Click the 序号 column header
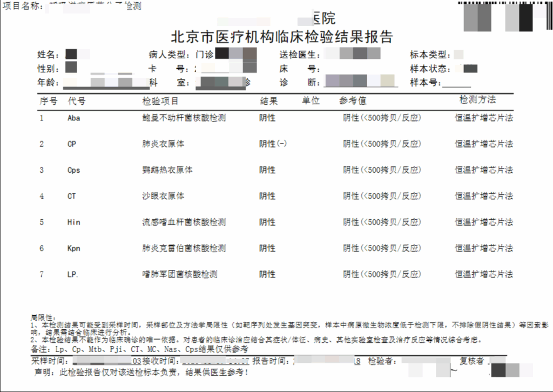This screenshot has width=553, height=392. (48, 101)
